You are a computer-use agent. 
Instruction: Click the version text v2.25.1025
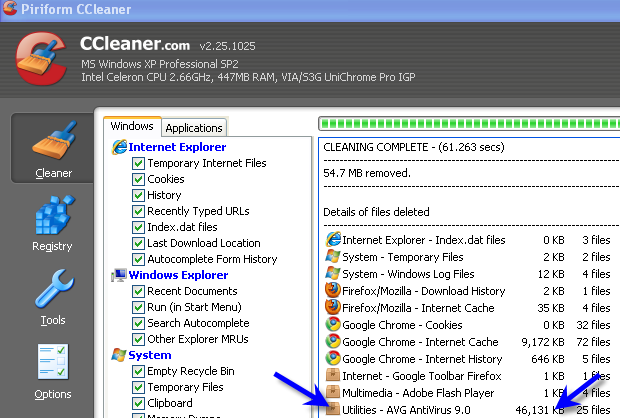point(227,46)
